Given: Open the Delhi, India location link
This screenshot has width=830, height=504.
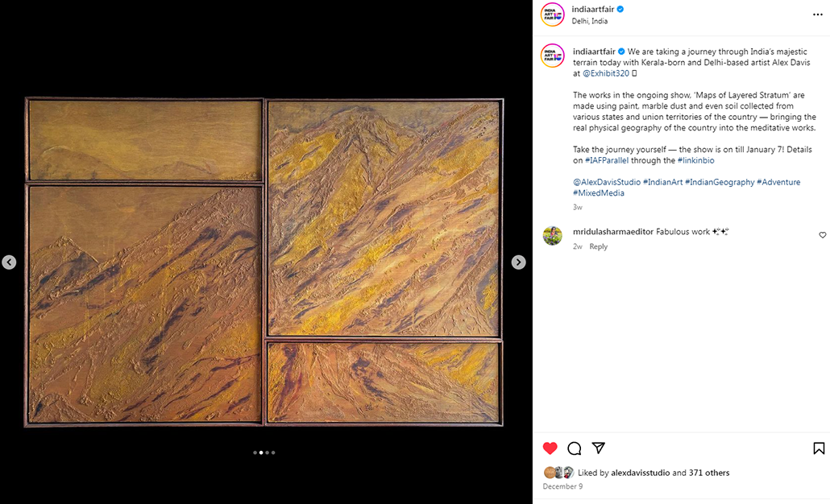Looking at the screenshot, I should (x=590, y=21).
